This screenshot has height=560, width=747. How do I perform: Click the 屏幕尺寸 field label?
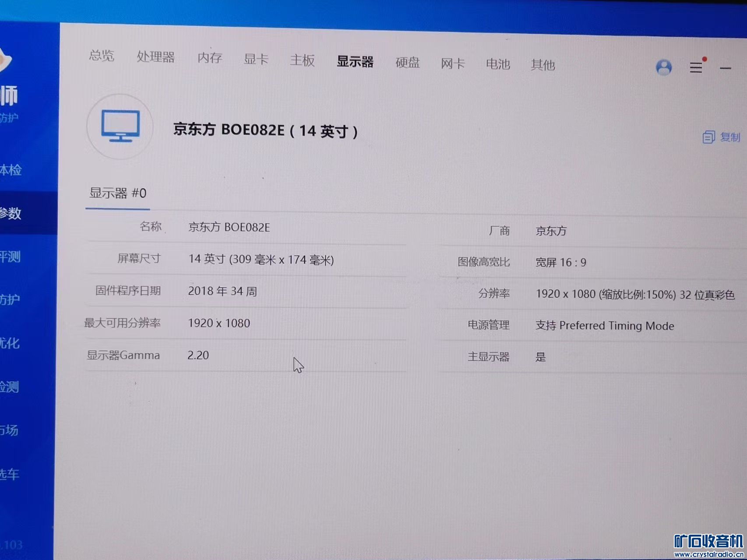click(x=139, y=258)
